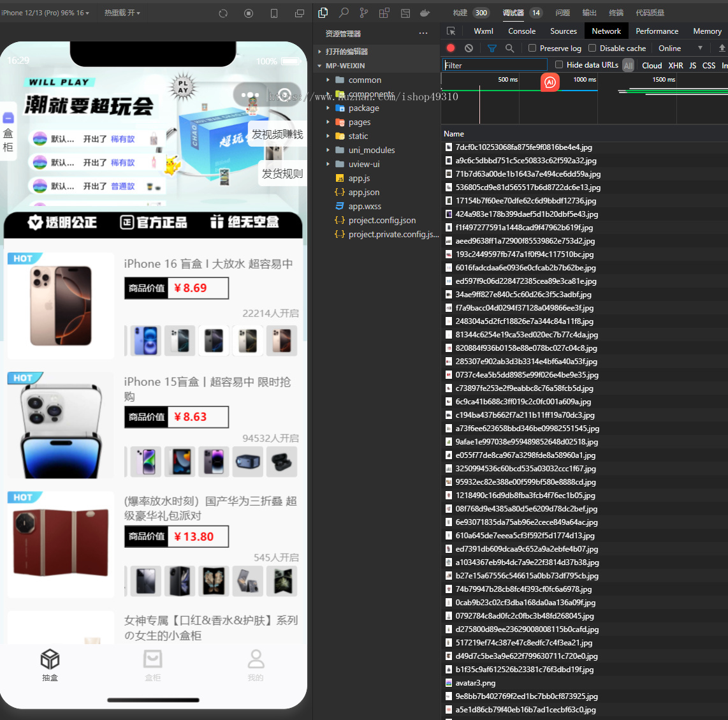Open the resource manager more actions dots
Image resolution: width=728 pixels, height=720 pixels.
click(423, 33)
